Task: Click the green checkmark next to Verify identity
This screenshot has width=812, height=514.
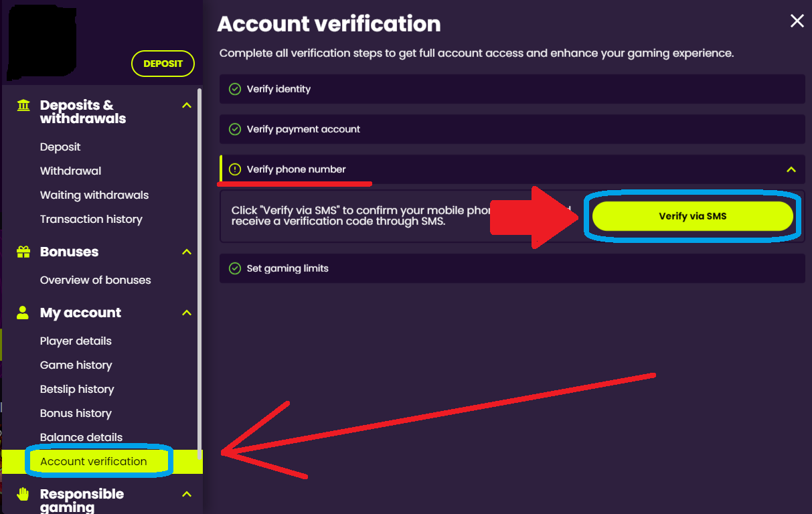Action: click(235, 89)
